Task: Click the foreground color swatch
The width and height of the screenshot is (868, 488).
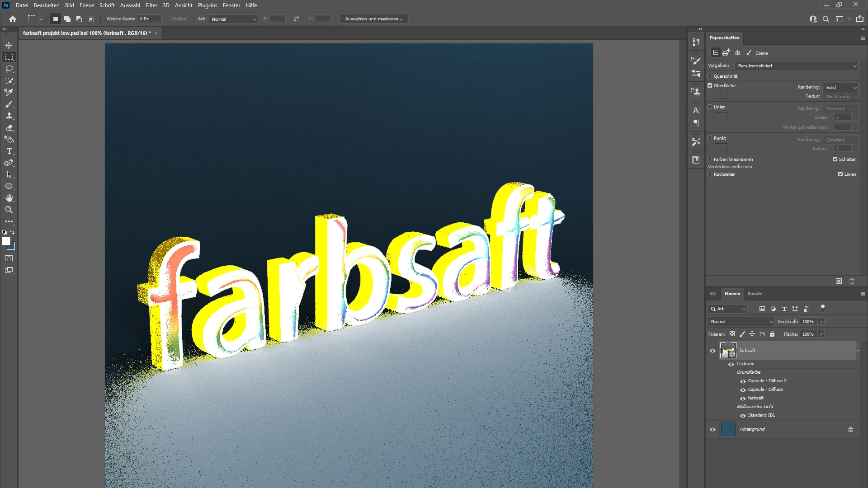Action: (6, 242)
